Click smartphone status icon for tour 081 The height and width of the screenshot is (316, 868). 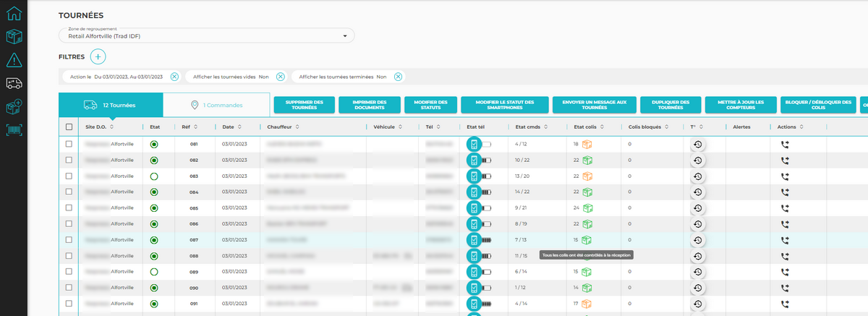coord(474,145)
